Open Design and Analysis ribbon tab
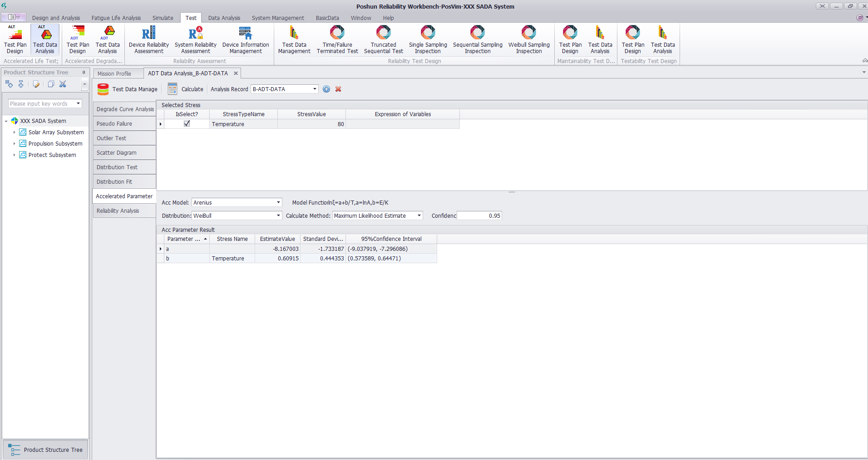Viewport: 868px width, 460px height. tap(56, 18)
